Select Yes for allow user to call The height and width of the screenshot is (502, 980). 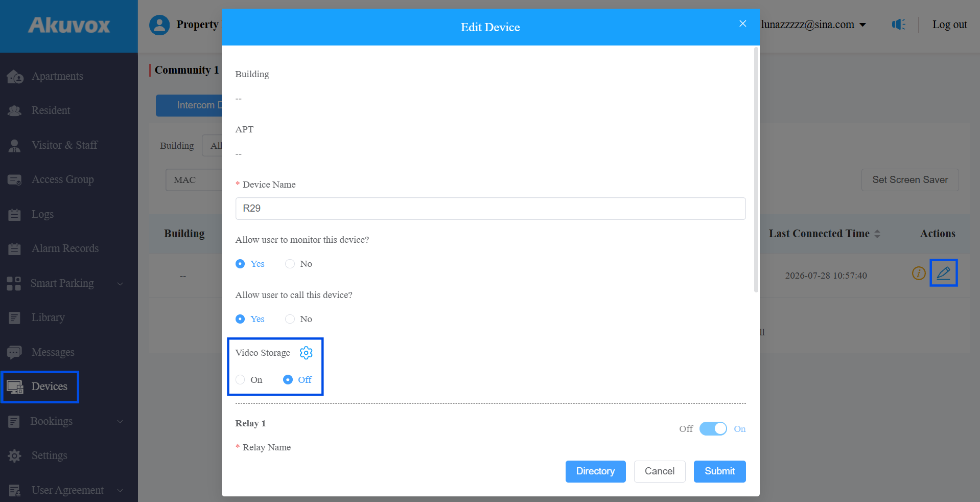coord(250,319)
